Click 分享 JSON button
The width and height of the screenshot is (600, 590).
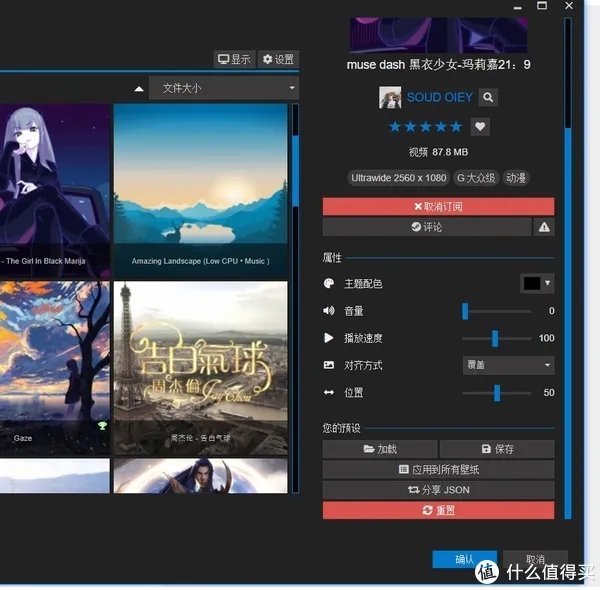pyautogui.click(x=438, y=489)
